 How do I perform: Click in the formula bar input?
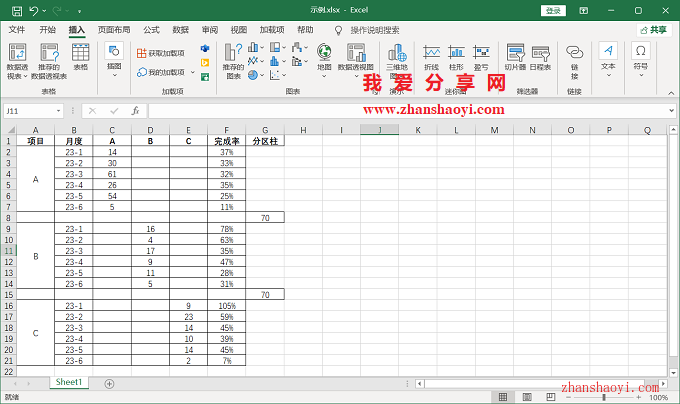click(x=408, y=111)
